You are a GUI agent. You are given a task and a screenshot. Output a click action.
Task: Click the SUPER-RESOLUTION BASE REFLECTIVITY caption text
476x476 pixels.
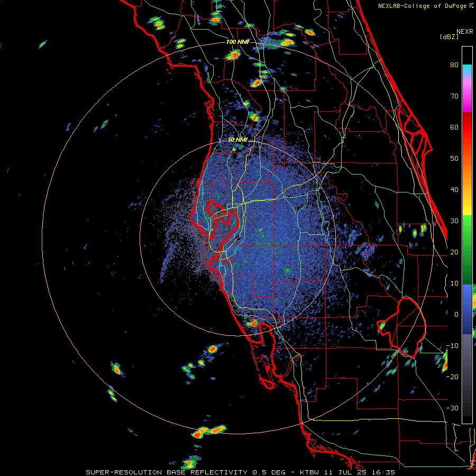click(167, 472)
